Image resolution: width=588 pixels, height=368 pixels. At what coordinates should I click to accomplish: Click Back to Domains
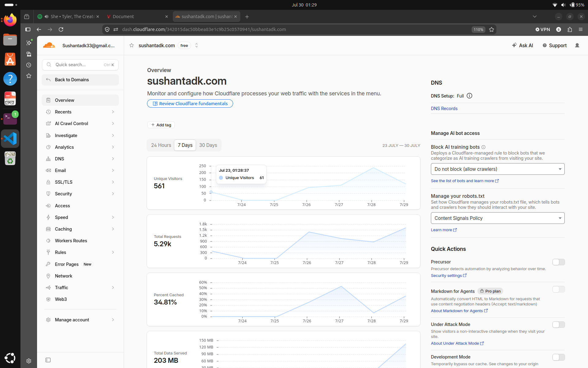[x=80, y=80]
